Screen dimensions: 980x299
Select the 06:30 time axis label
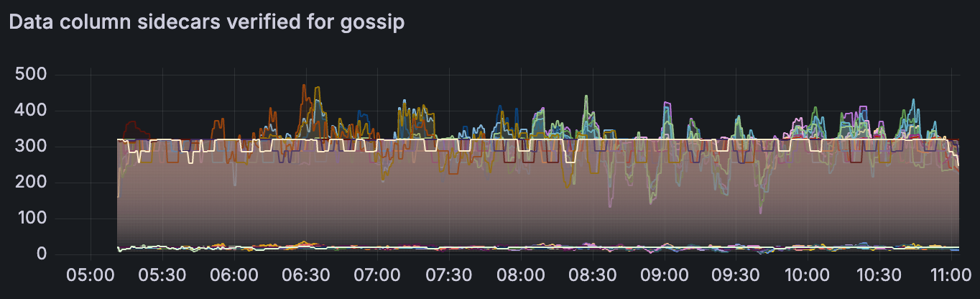(x=305, y=275)
